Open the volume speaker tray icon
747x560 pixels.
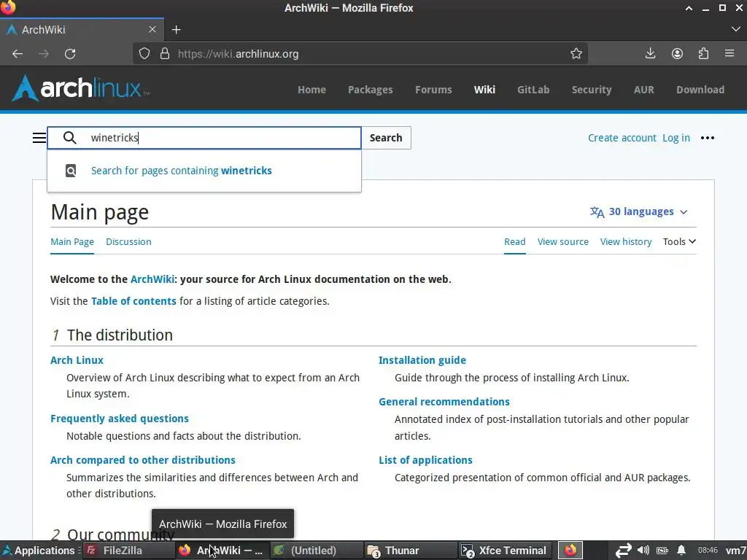click(643, 551)
